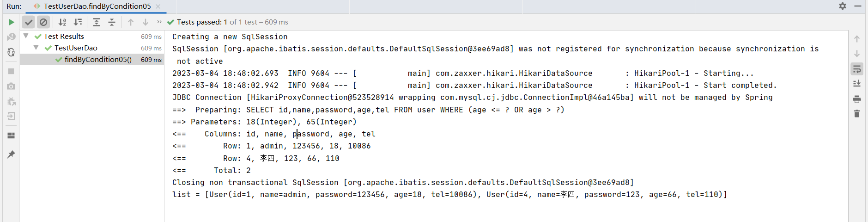Click sort tests alphabetically icon
Viewport: 868px width, 222px height.
tap(62, 22)
